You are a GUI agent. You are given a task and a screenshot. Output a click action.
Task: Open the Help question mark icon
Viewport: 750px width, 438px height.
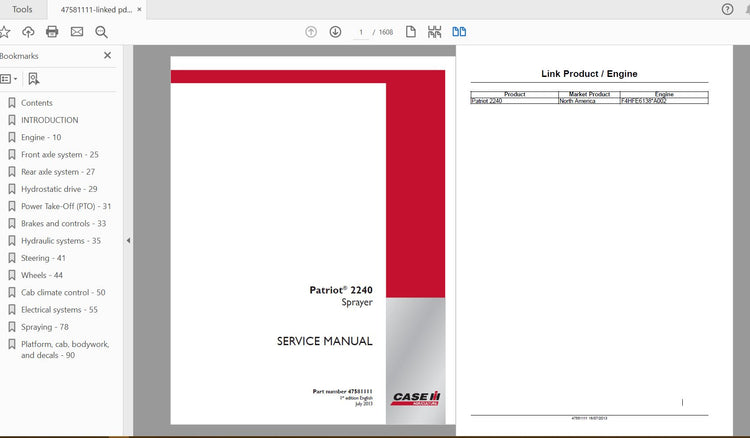point(727,9)
